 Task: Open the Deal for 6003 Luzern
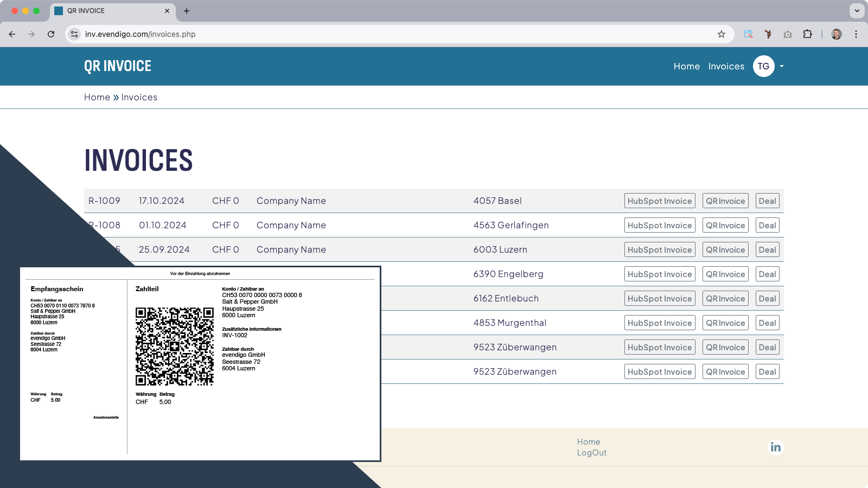[x=767, y=249]
